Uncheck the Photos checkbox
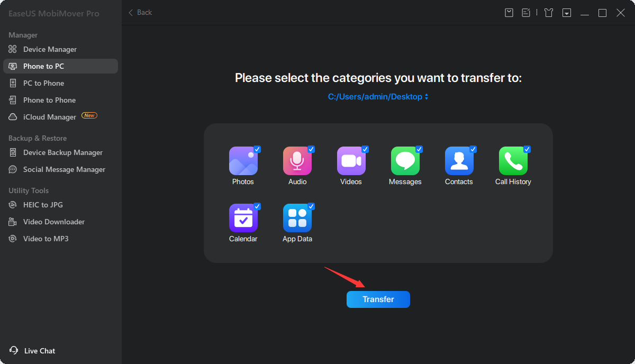Viewport: 635px width, 364px height. [257, 149]
